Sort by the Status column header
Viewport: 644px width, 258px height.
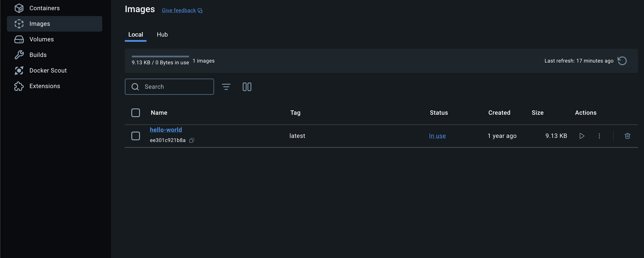[x=439, y=113]
